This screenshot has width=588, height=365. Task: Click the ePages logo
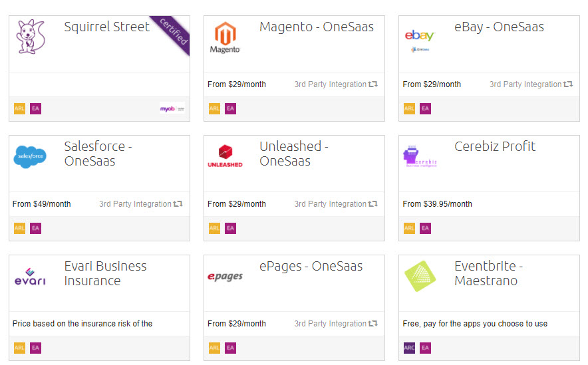point(225,277)
